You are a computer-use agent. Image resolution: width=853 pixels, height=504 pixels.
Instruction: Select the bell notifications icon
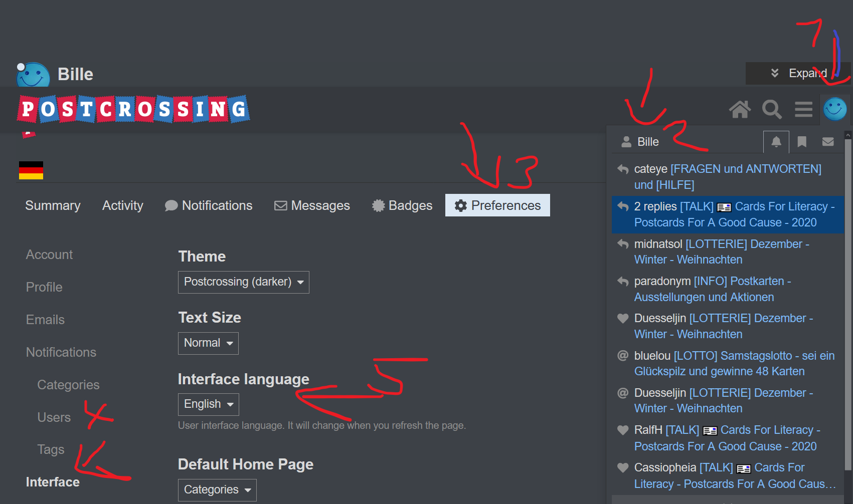point(776,142)
